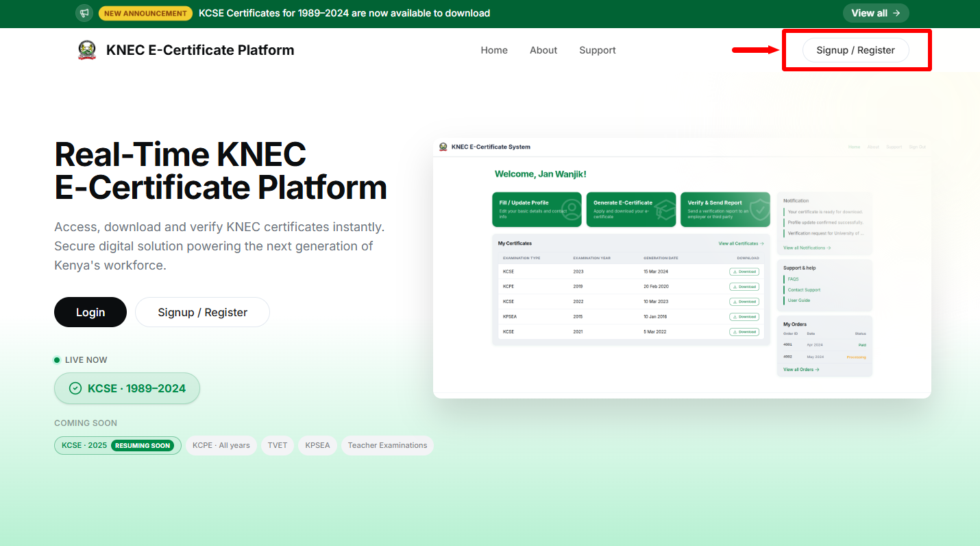Click Download for the KPSEA 2015 row in the preview
The width and height of the screenshot is (980, 546).
point(744,317)
